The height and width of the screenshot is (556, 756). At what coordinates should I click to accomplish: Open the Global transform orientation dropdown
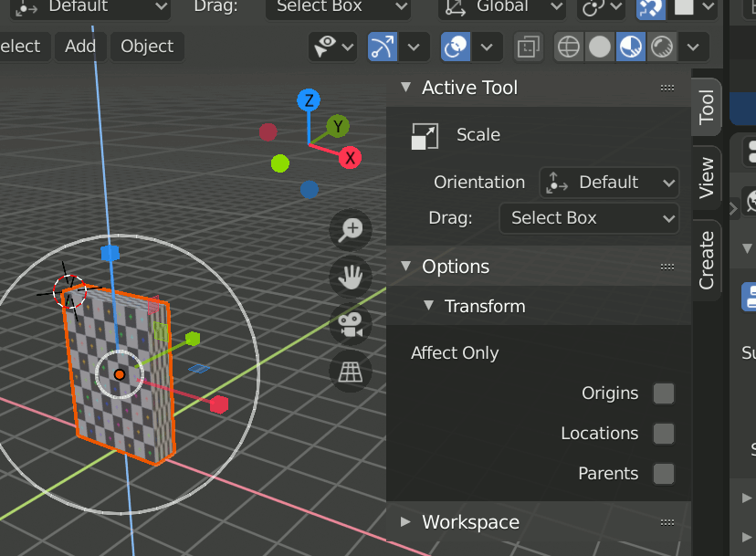point(501,7)
